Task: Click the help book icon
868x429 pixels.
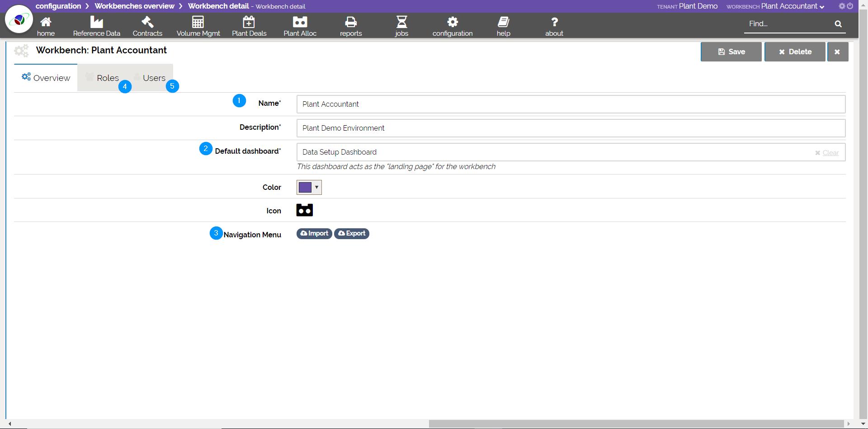Action: click(503, 22)
